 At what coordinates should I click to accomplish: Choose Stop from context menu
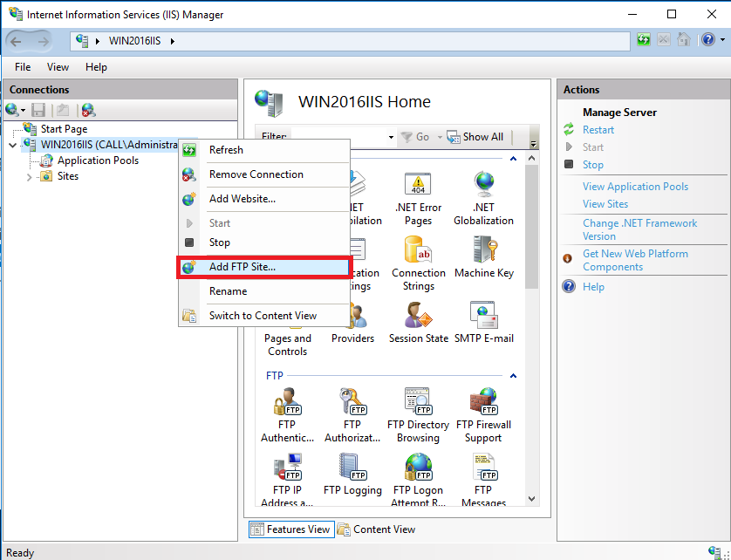pos(264,242)
